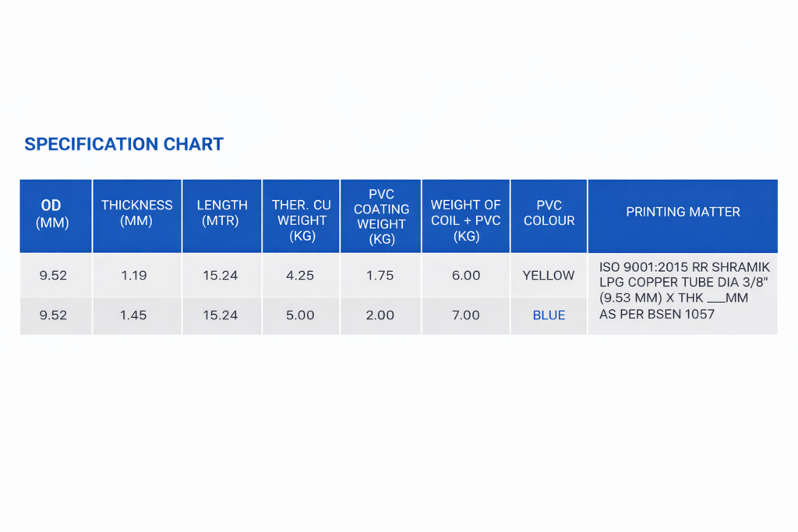Select the LENGTH (MTR) header cell

coord(222,213)
